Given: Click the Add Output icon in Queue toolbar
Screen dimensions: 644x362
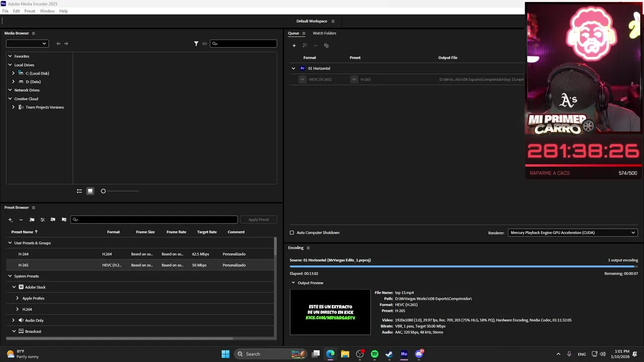Looking at the screenshot, I should click(x=304, y=45).
